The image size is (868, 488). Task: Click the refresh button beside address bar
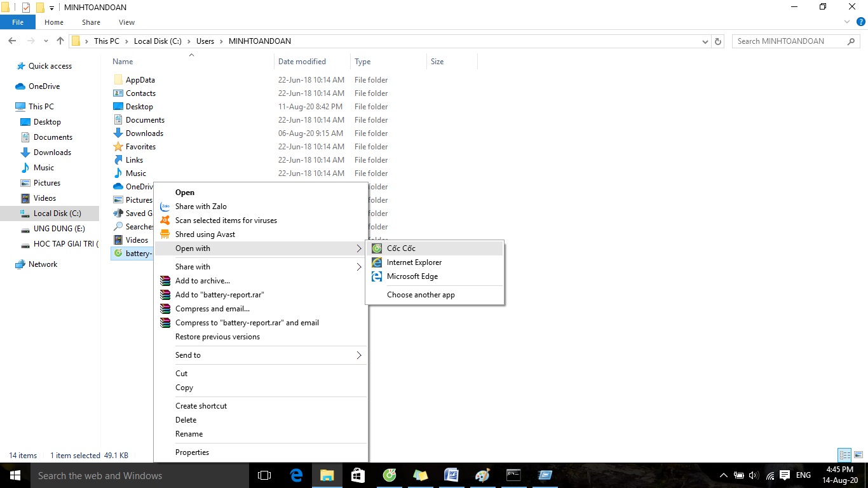pyautogui.click(x=719, y=41)
